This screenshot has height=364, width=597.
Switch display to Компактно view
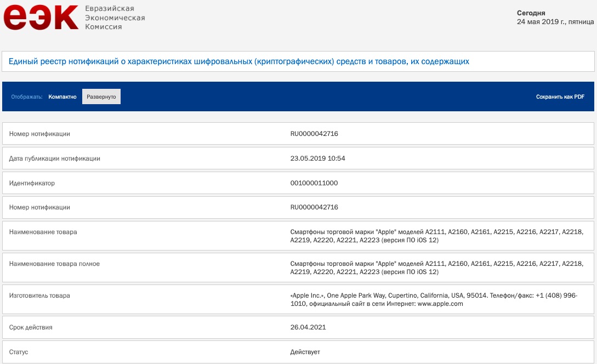62,96
